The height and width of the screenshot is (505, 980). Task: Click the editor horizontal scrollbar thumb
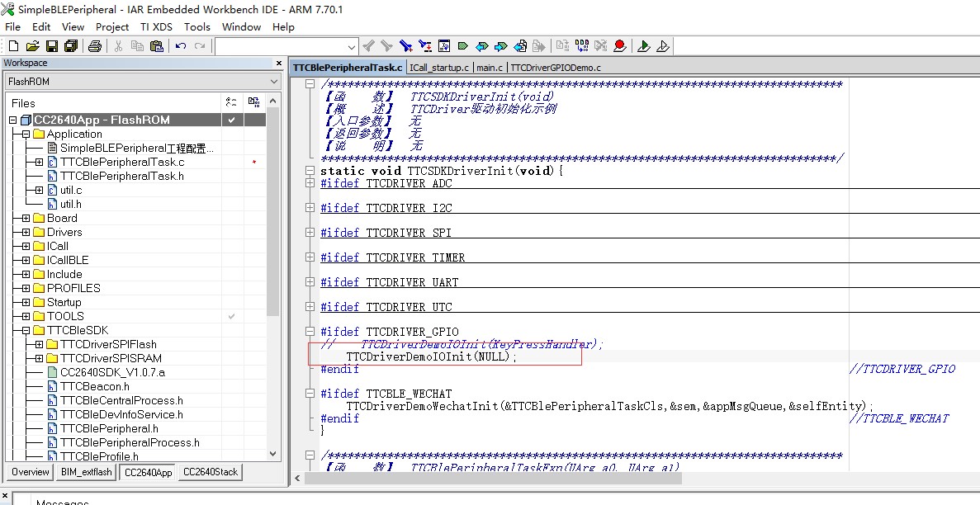(493, 478)
